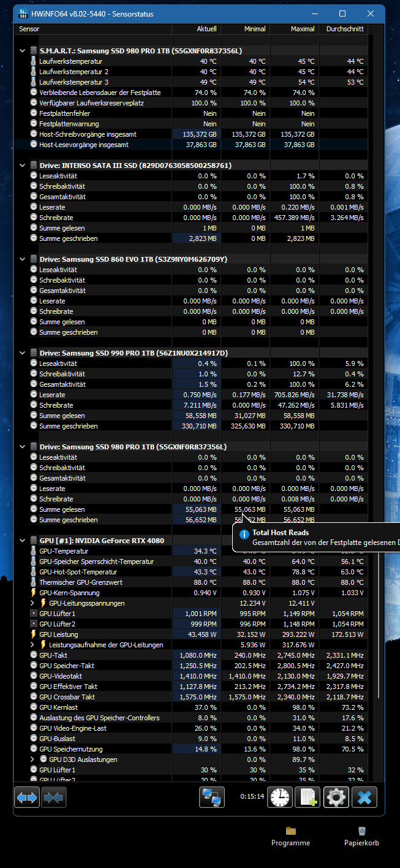Viewport: 400px width, 868px height.
Task: Select the GPU Speicher-Takt row
Action: pos(191,666)
